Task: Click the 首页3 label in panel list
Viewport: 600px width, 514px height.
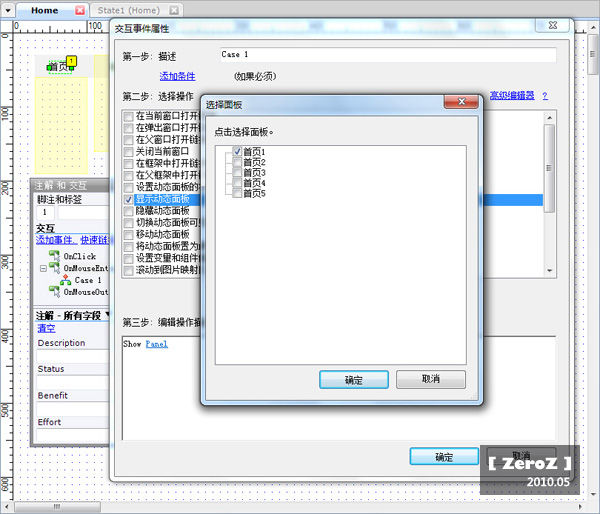Action: pos(254,173)
